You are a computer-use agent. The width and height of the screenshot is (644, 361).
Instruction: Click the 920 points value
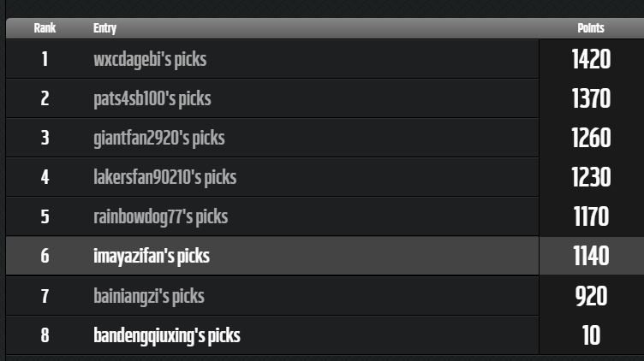click(x=591, y=296)
